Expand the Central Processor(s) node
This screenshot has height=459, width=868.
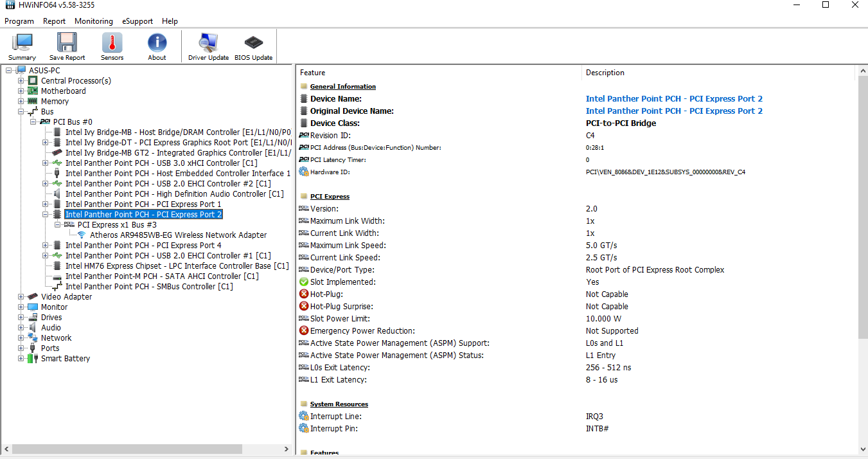pos(21,80)
